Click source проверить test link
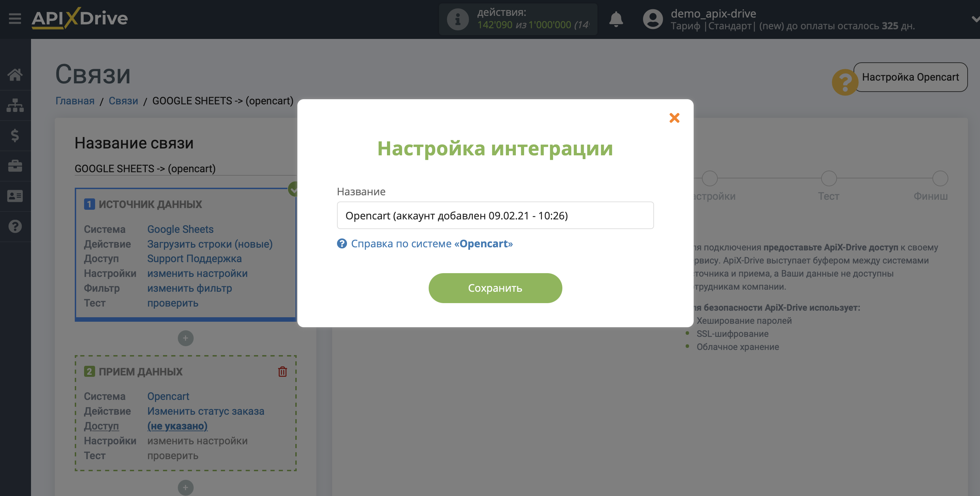Viewport: 980px width, 496px height. click(x=173, y=303)
